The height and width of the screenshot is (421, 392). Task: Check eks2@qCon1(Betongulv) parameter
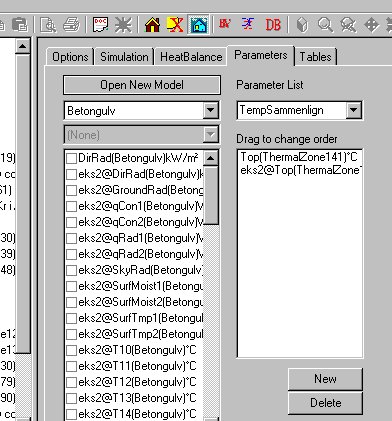click(71, 206)
